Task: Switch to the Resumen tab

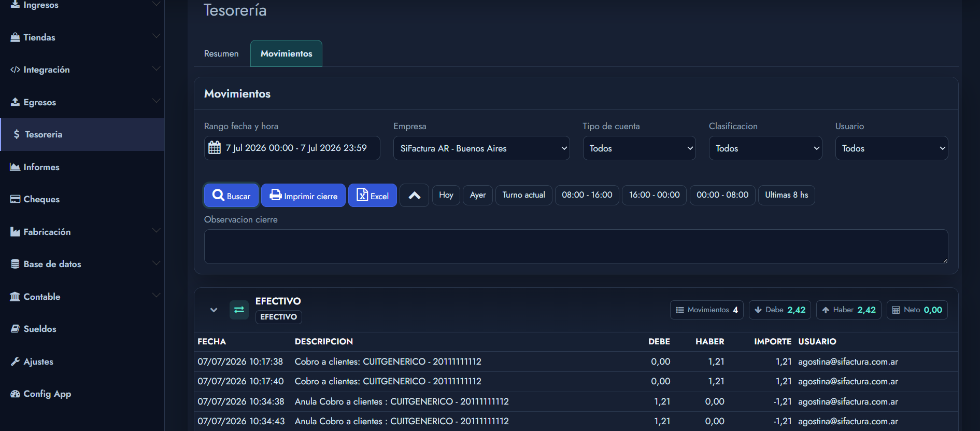Action: tap(221, 53)
